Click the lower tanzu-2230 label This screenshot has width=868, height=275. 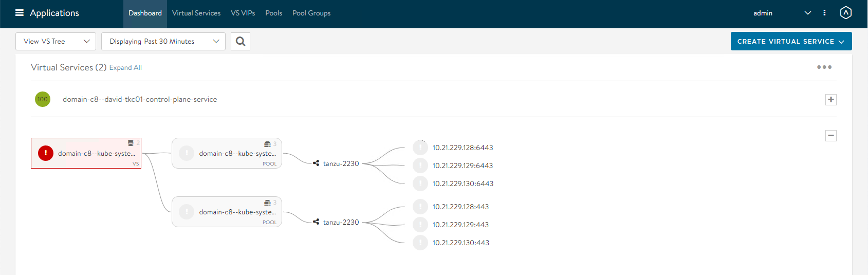click(x=341, y=222)
